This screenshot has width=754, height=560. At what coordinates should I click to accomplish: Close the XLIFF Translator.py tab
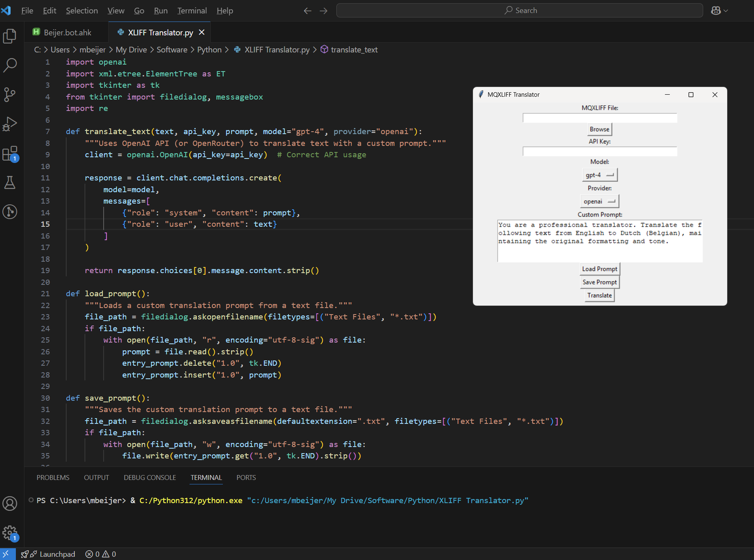coord(202,33)
